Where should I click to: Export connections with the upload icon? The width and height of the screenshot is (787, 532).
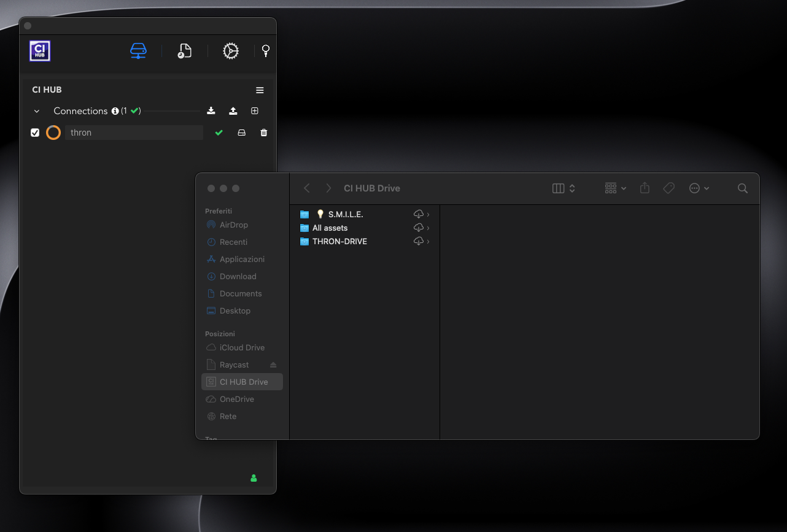(233, 111)
